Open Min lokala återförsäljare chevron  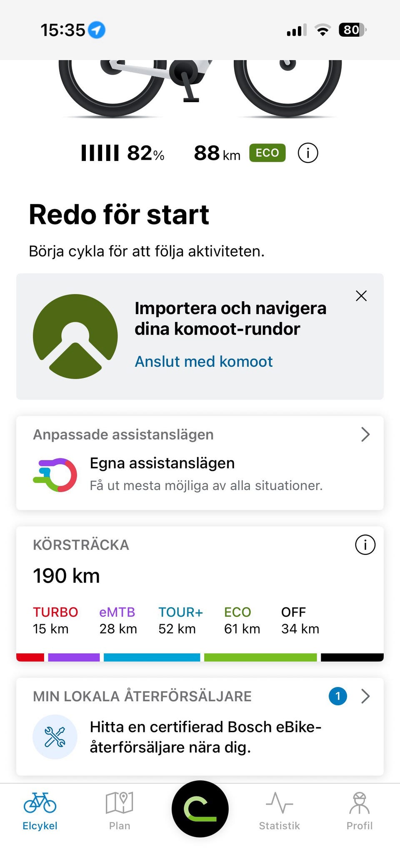tap(365, 696)
